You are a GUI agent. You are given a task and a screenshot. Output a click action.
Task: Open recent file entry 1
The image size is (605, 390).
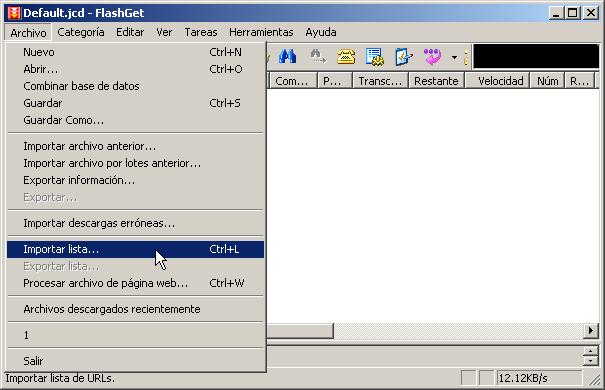(135, 335)
